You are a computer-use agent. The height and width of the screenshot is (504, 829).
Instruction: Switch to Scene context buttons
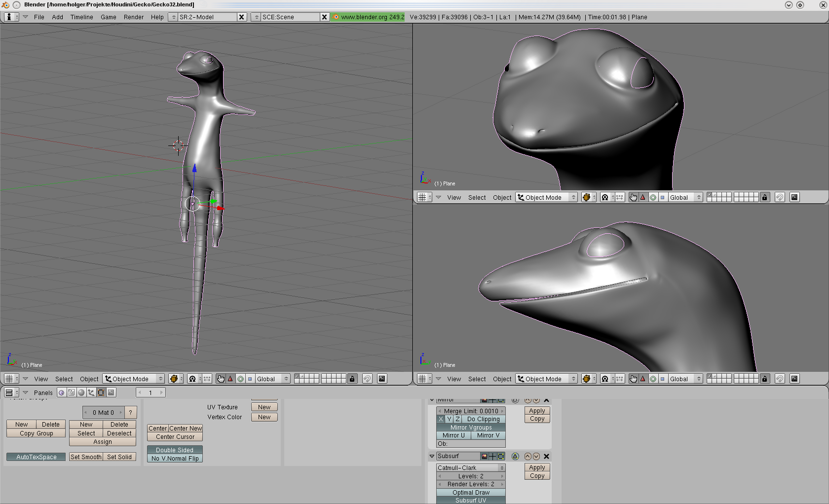(112, 393)
